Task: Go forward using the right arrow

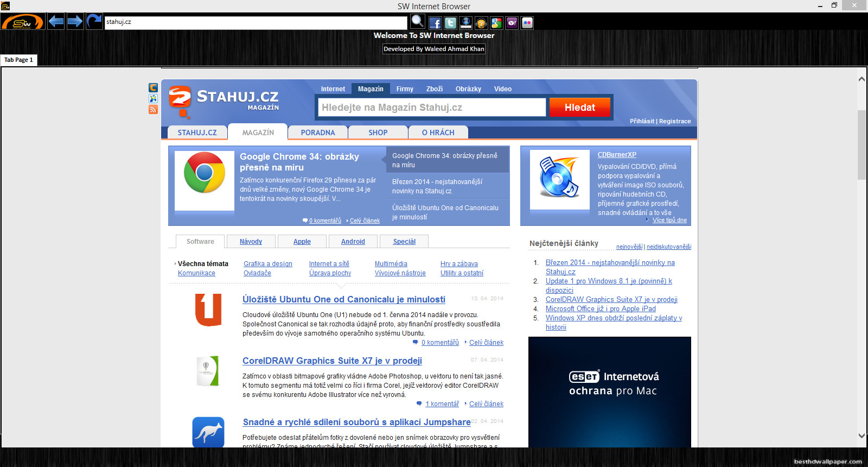Action: click(x=75, y=22)
